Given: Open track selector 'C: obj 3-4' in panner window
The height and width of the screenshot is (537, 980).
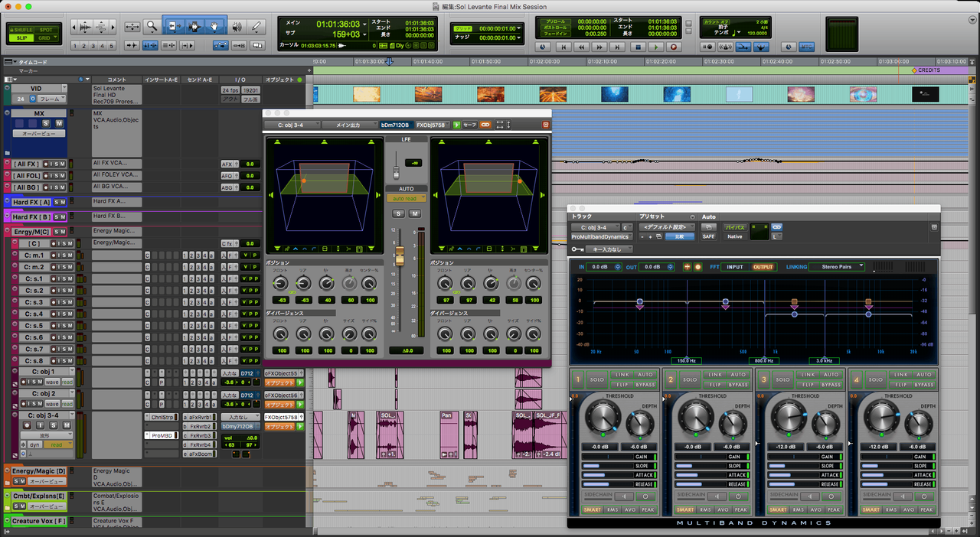Looking at the screenshot, I should tap(293, 125).
